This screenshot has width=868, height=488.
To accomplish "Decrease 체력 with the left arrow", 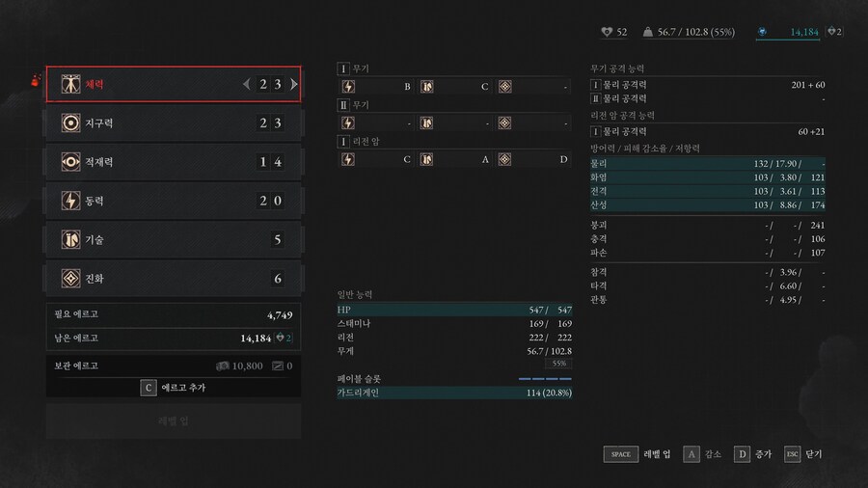I will 246,84.
